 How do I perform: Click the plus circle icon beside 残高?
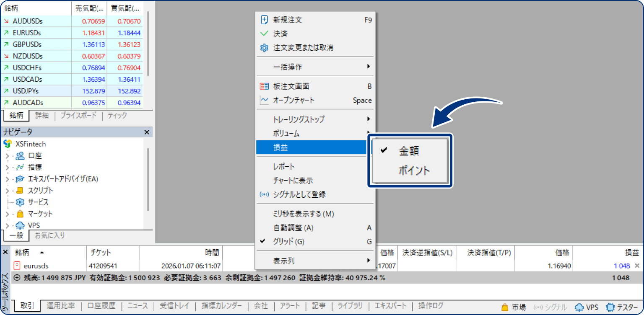click(17, 278)
